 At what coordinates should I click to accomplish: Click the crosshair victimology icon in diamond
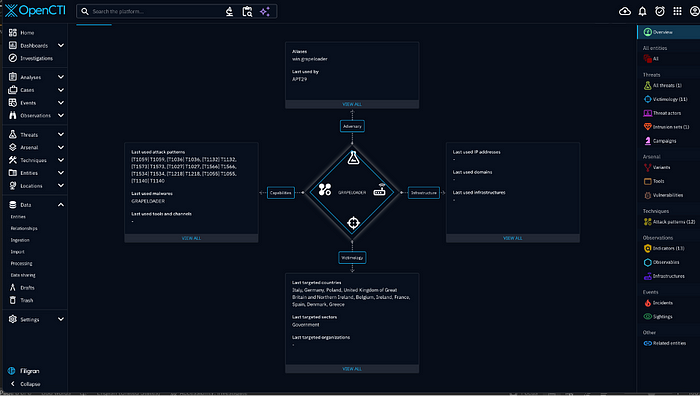coord(353,222)
